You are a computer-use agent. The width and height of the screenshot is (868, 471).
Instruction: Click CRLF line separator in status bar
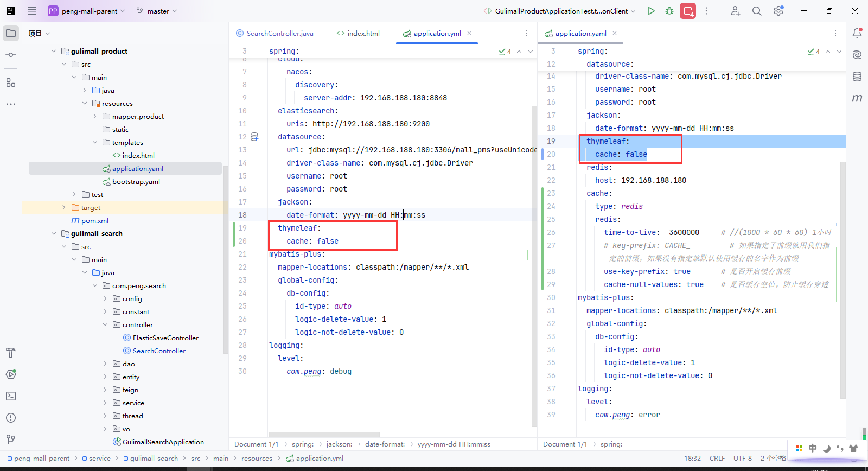(x=717, y=458)
